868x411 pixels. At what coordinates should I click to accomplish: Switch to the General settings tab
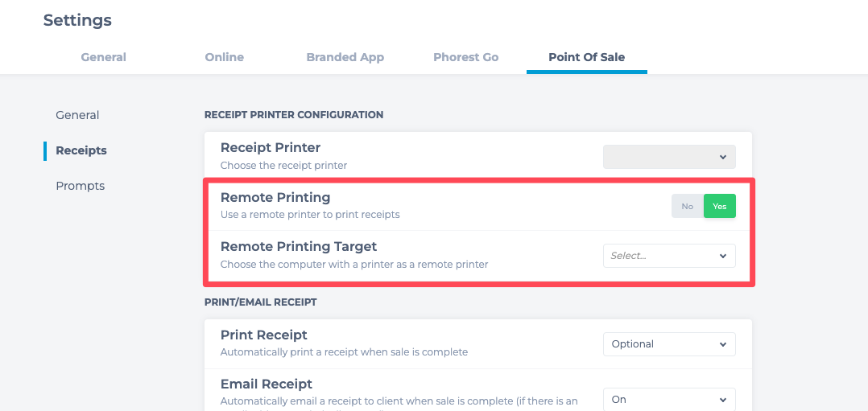pos(103,57)
